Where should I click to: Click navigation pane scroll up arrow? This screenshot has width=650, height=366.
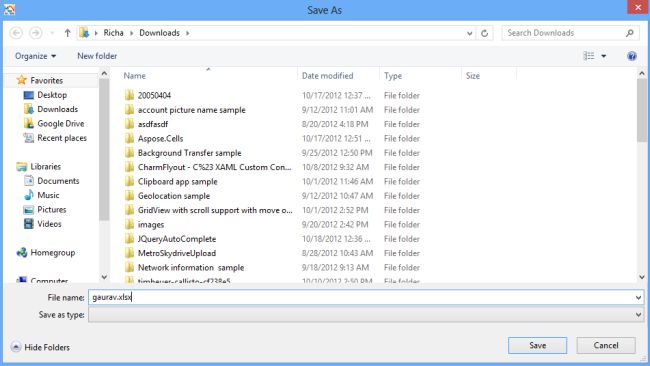click(104, 73)
